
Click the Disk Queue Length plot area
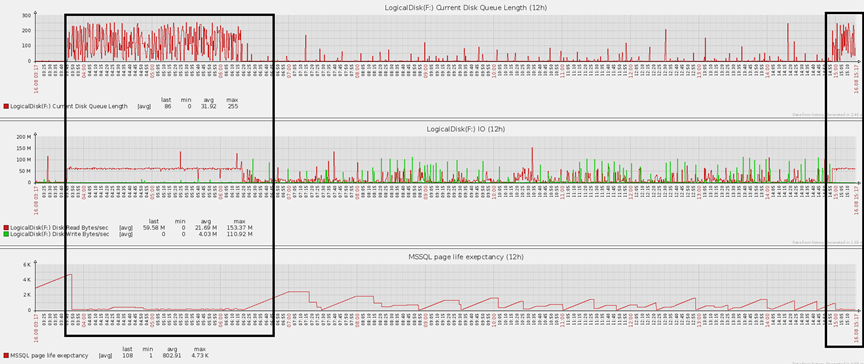pos(446,38)
